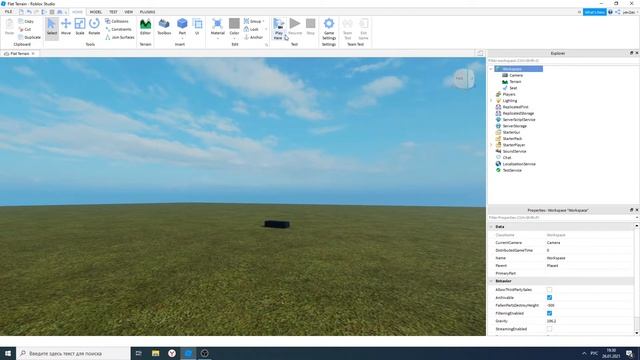Click the Color swatch button
The width and height of the screenshot is (640, 360).
pyautogui.click(x=234, y=25)
